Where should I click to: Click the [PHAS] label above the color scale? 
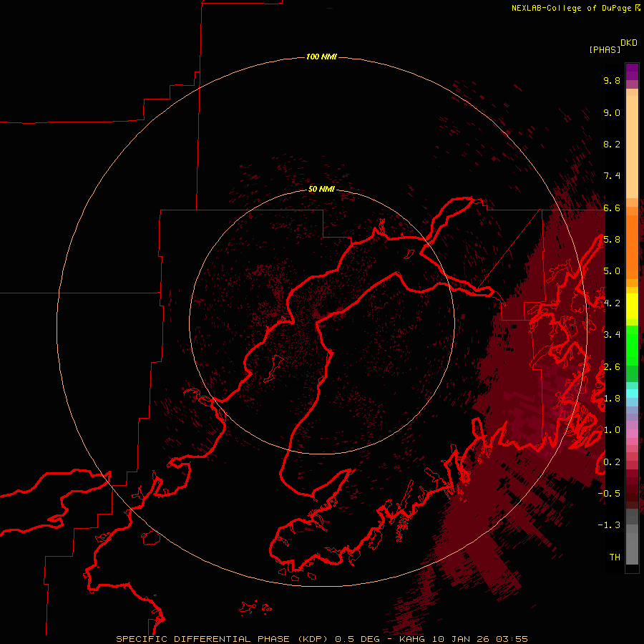point(605,49)
